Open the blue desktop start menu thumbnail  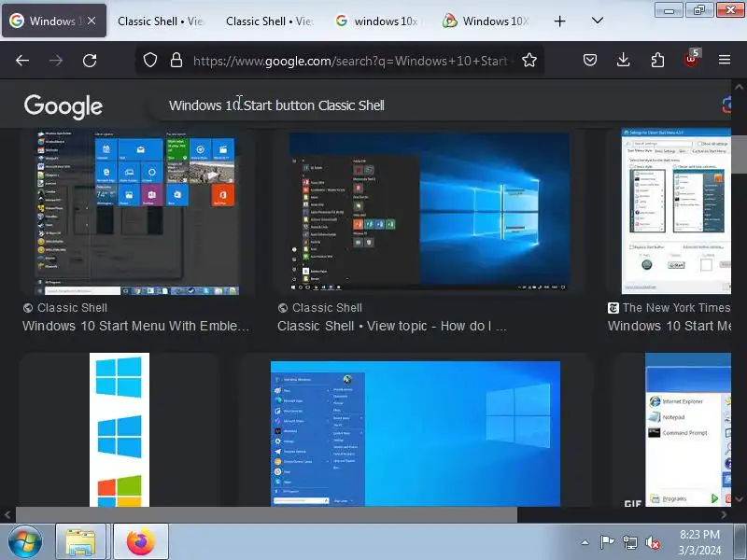pyautogui.click(x=416, y=434)
